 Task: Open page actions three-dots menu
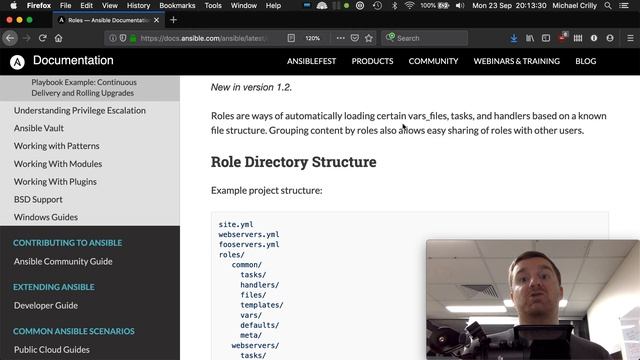pyautogui.click(x=340, y=38)
